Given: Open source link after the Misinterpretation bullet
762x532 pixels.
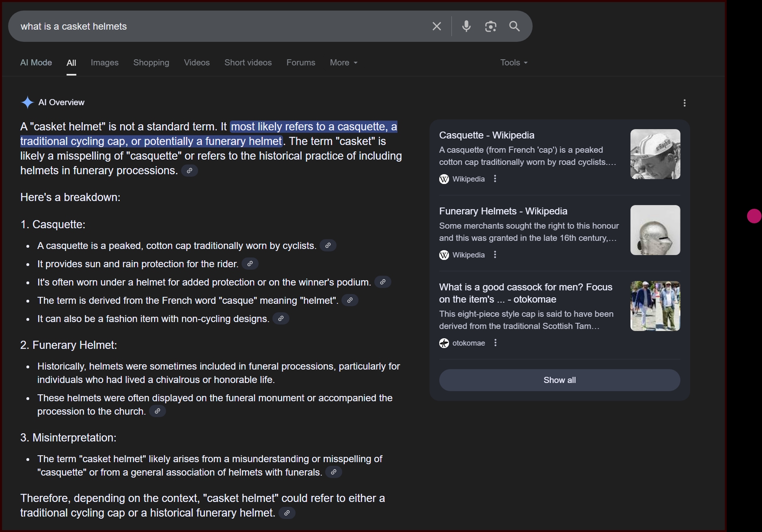Looking at the screenshot, I should coord(333,472).
